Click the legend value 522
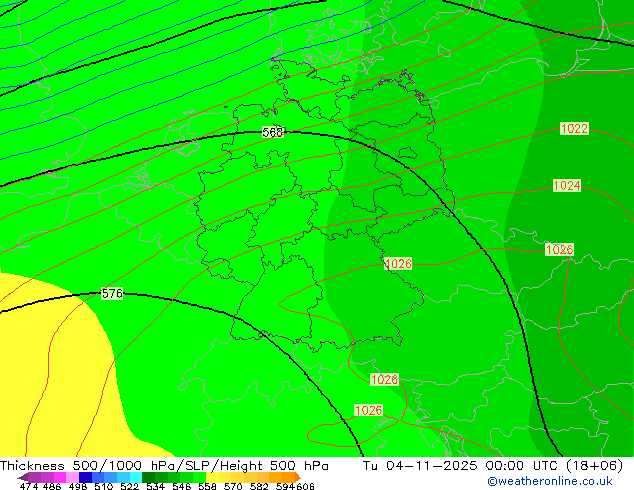634x490 pixels. tap(129, 486)
